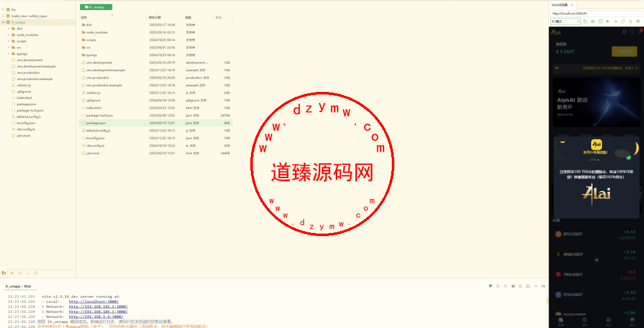Open the http://192.168.1.4:3000/ link
This screenshot has height=328, width=644.
[96, 317]
